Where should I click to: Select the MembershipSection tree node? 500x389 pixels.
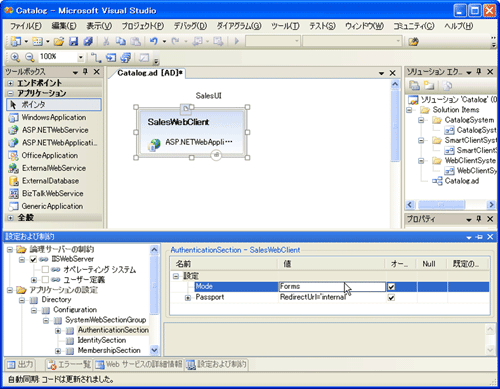coord(109,351)
